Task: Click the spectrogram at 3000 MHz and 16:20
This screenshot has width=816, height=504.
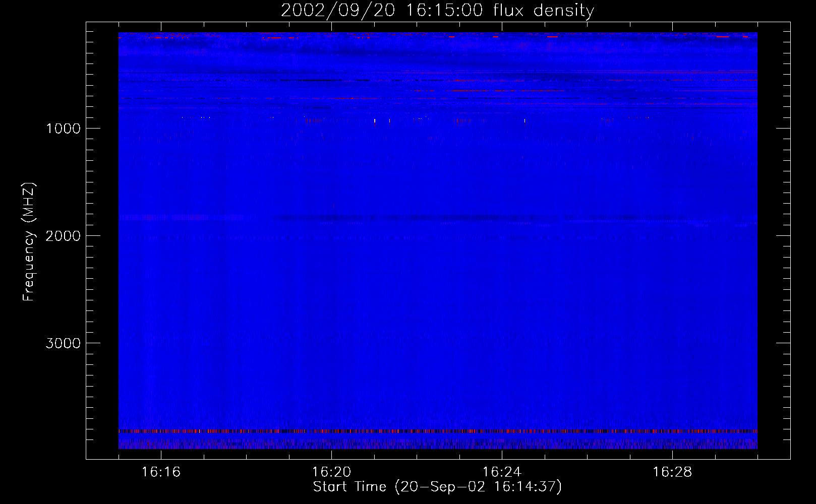Action: point(331,343)
